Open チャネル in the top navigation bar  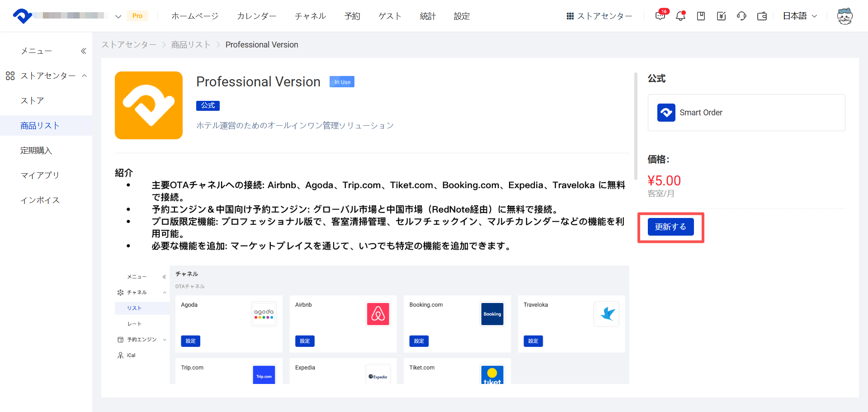click(x=310, y=16)
